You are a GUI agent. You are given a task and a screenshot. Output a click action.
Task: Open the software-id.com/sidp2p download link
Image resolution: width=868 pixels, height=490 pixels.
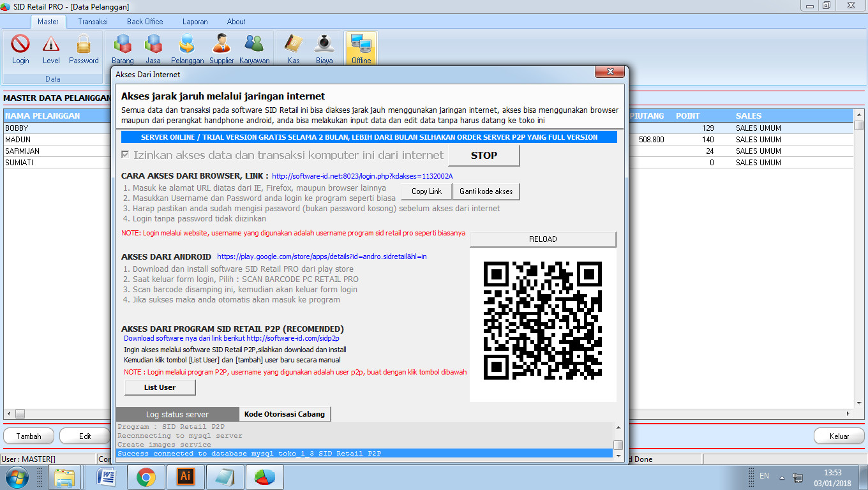pos(293,338)
